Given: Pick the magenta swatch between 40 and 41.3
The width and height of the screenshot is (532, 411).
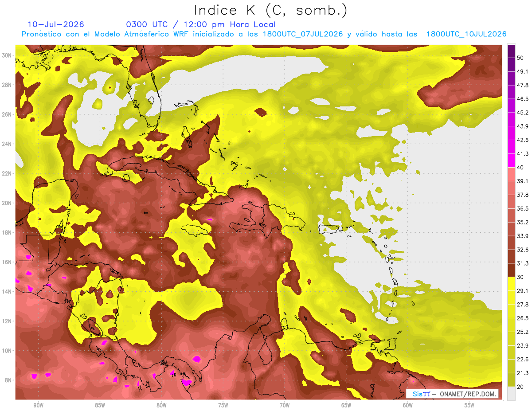Looking at the screenshot, I should pos(511,160).
